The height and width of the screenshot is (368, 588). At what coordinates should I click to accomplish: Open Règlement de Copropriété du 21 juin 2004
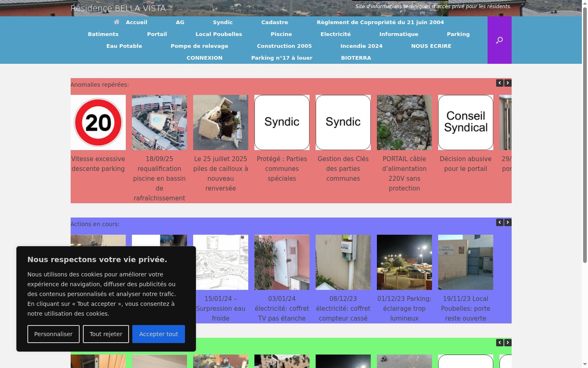tap(380, 22)
